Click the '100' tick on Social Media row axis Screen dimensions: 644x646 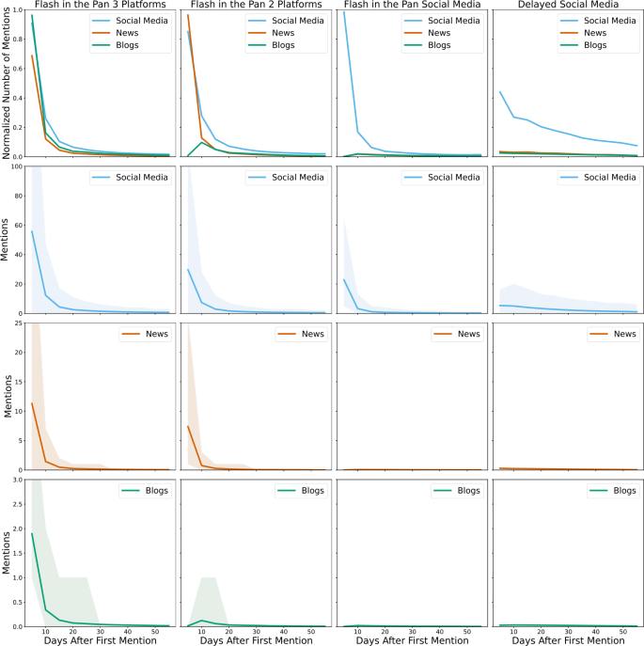coord(17,166)
